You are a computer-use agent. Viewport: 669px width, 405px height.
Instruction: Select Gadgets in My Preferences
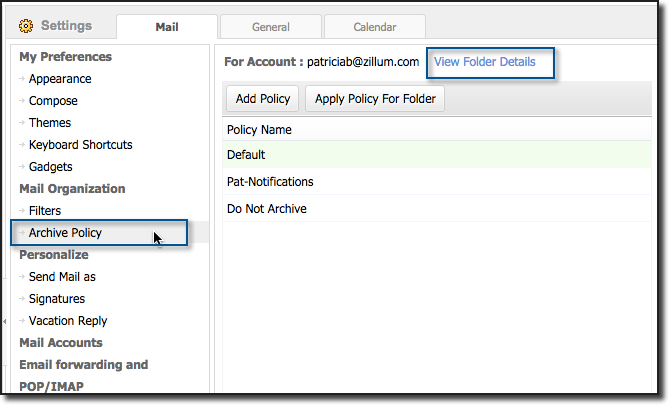tap(50, 167)
